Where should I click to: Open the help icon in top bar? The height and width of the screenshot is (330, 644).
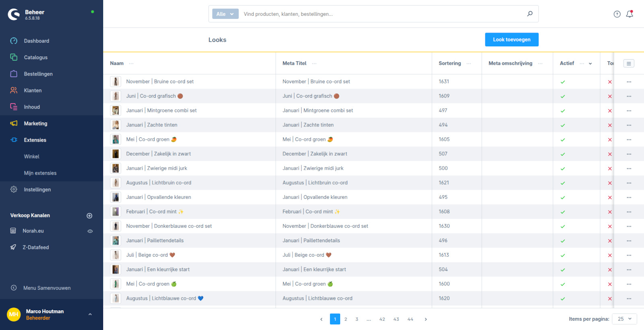point(617,14)
